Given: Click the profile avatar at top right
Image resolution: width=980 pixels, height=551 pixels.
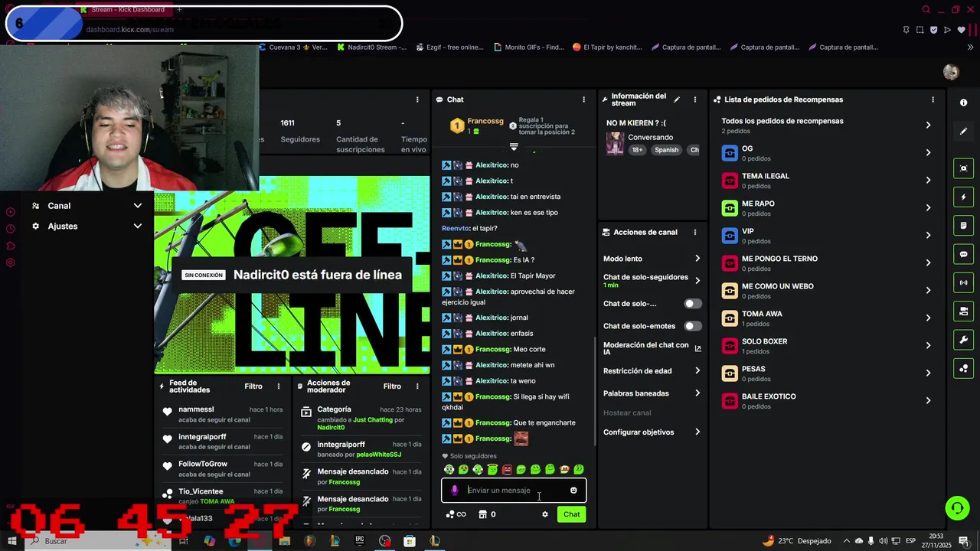Looking at the screenshot, I should click(951, 72).
